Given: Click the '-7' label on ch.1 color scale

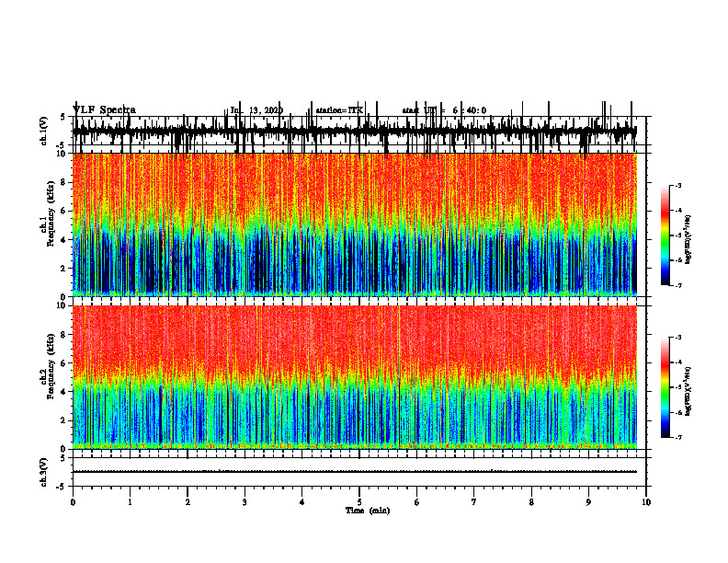Looking at the screenshot, I should click(677, 285).
